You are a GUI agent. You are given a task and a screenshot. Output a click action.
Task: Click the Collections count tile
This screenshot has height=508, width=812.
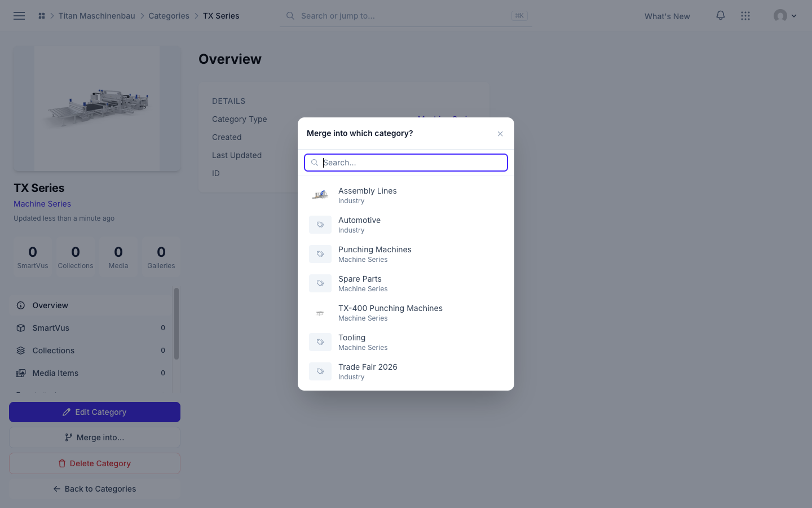76,257
